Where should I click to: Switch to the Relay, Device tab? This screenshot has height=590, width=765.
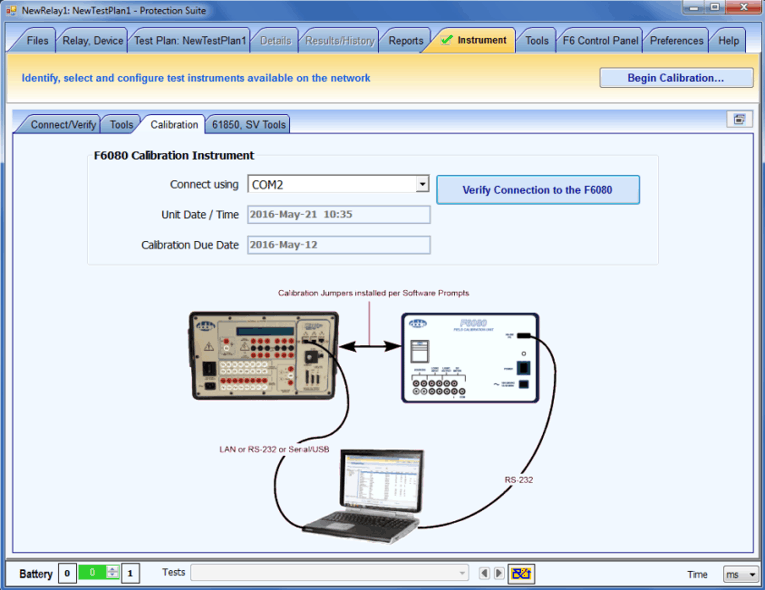pos(92,41)
